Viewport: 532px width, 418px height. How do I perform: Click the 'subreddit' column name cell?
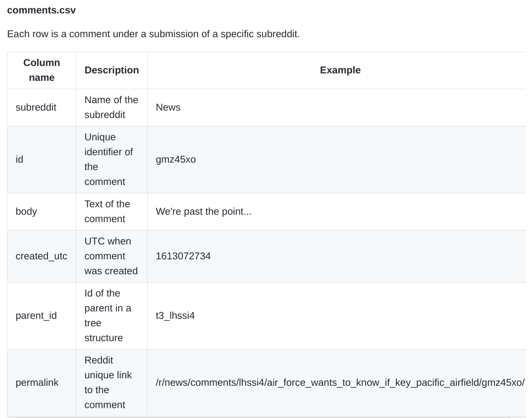tap(36, 108)
